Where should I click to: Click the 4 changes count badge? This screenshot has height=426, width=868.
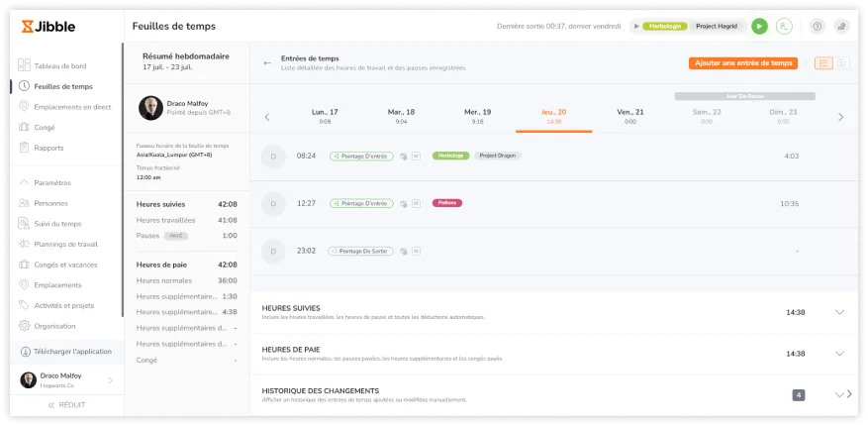click(799, 395)
